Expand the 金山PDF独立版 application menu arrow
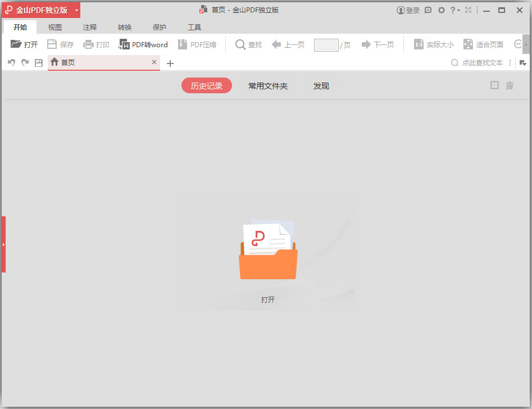The height and width of the screenshot is (409, 532). (x=76, y=10)
